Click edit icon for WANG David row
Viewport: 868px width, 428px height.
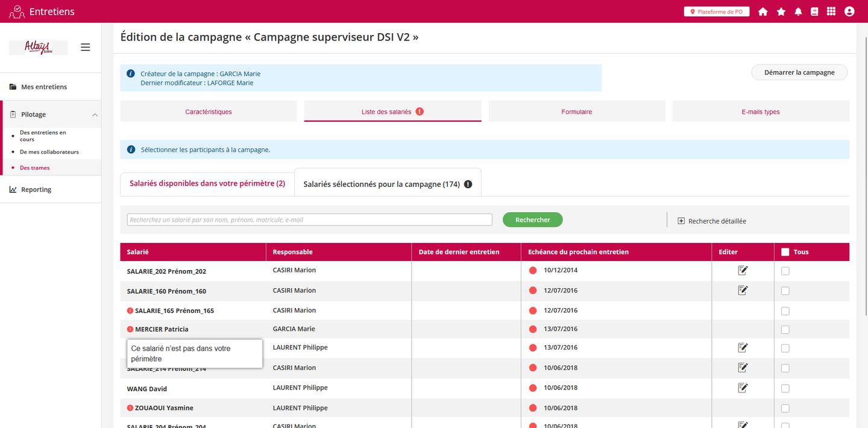pos(743,388)
